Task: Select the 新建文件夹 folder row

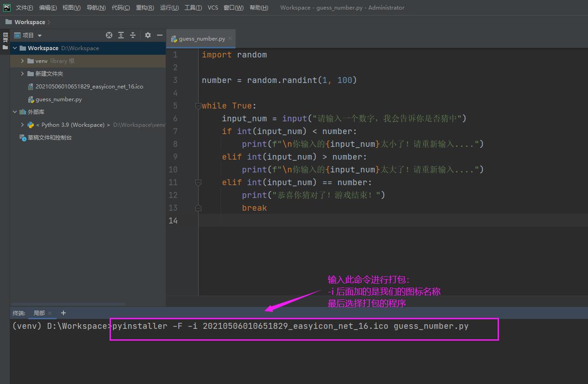Action: (x=88, y=73)
